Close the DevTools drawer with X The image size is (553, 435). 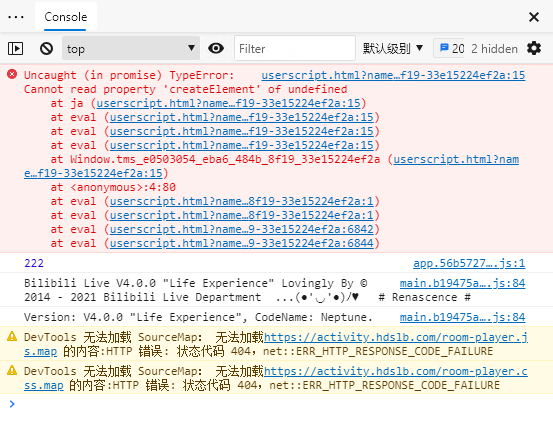pos(534,17)
